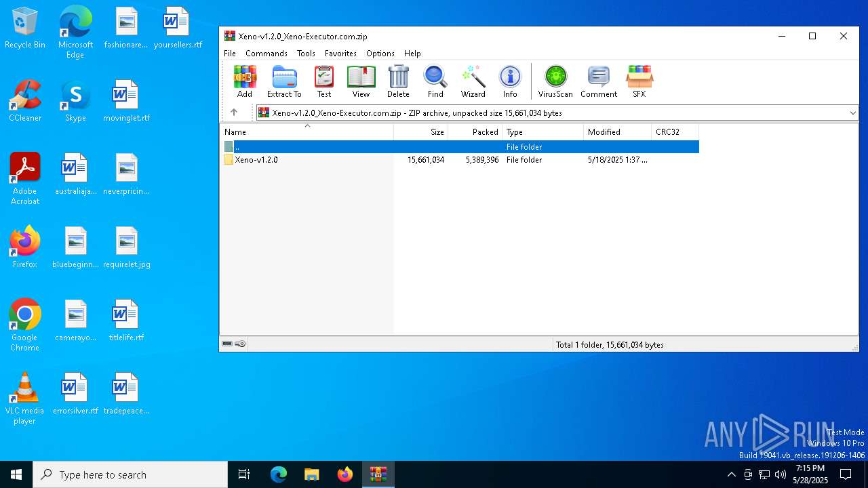868x488 pixels.
Task: Select Google Chrome desktop shortcut
Action: 25,325
